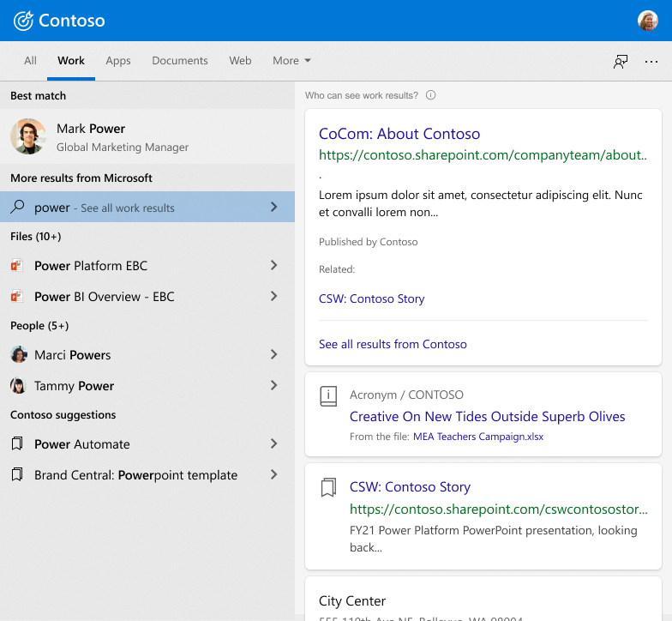Open Power Platform EBC file name
This screenshot has width=672, height=621.
[x=91, y=266]
